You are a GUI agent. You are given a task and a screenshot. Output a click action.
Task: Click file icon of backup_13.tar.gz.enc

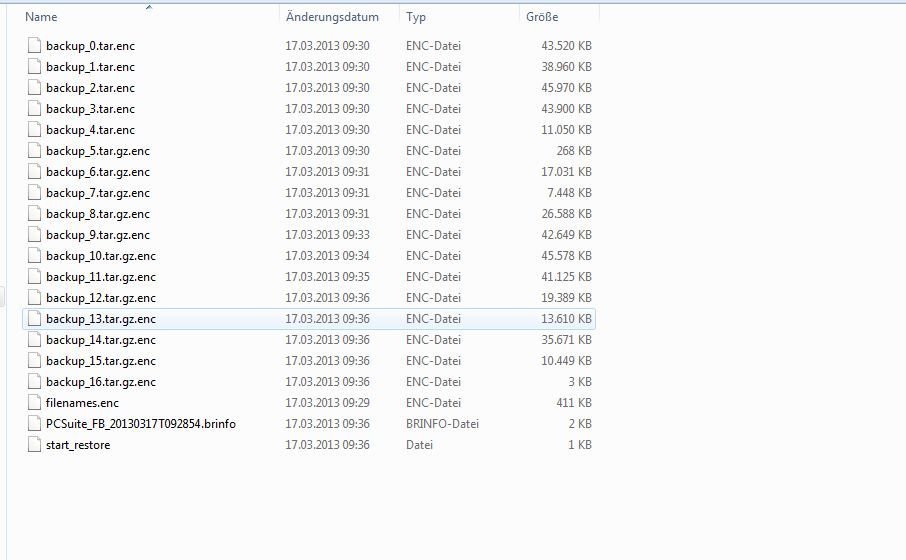(x=35, y=318)
